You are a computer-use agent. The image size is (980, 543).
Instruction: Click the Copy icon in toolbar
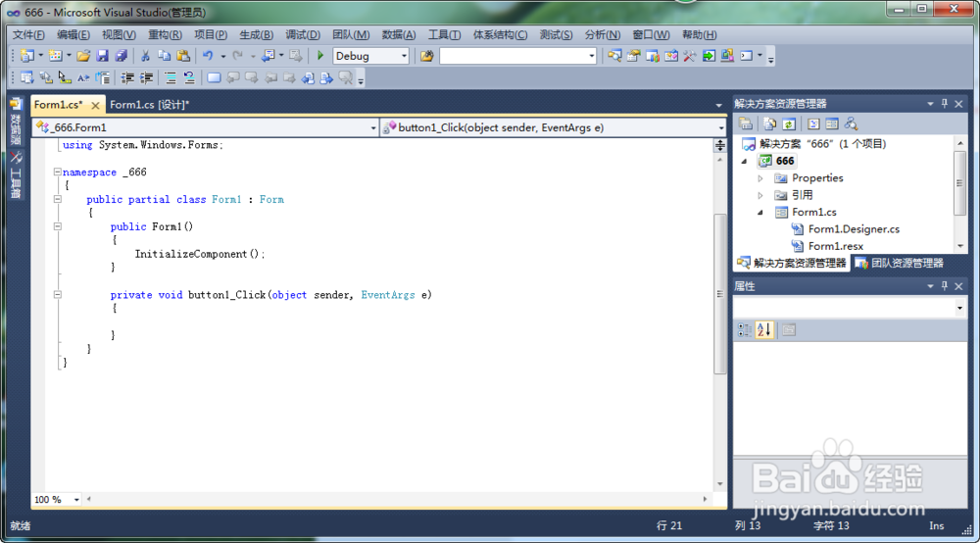[x=165, y=56]
